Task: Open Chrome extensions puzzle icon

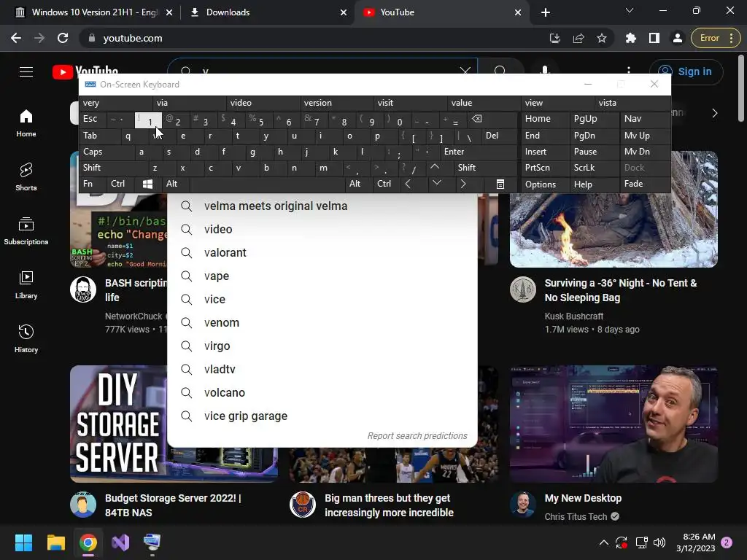Action: coord(631,38)
